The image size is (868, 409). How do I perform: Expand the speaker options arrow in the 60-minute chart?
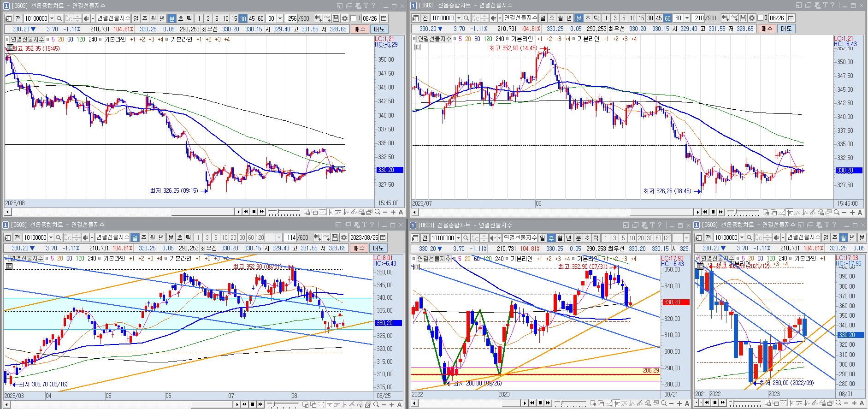[500, 18]
